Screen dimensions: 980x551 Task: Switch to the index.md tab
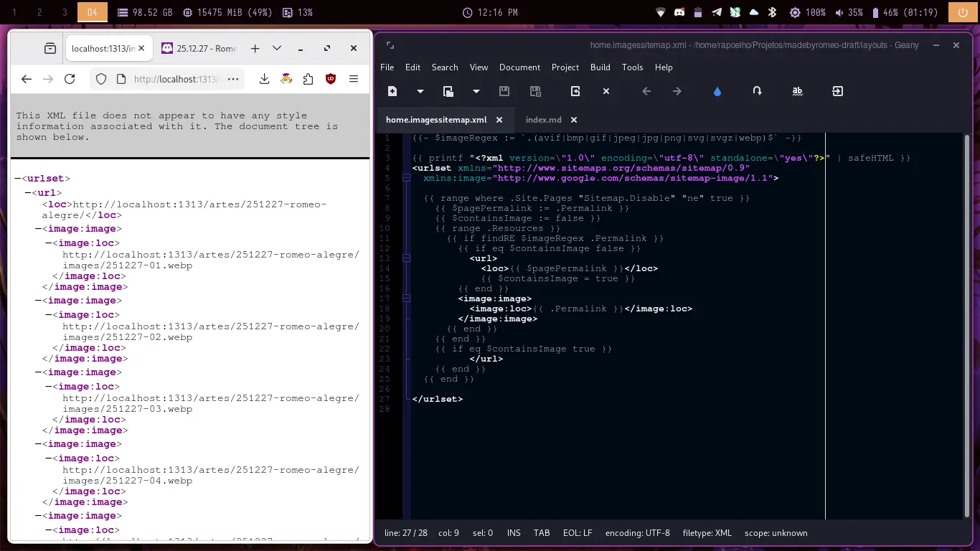tap(544, 120)
